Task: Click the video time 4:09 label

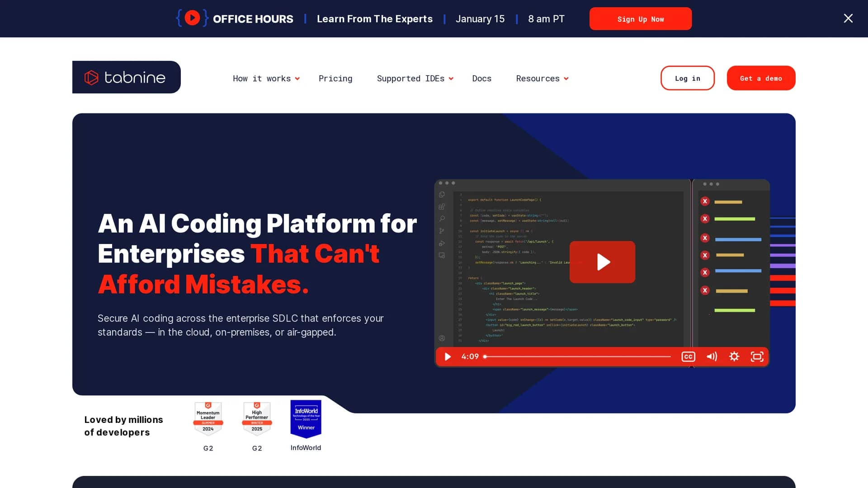Action: click(470, 357)
